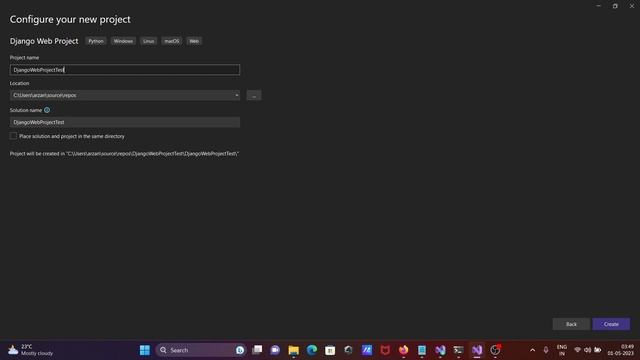This screenshot has height=360, width=640.
Task: Open volume speaker tray icon
Action: coord(587,350)
